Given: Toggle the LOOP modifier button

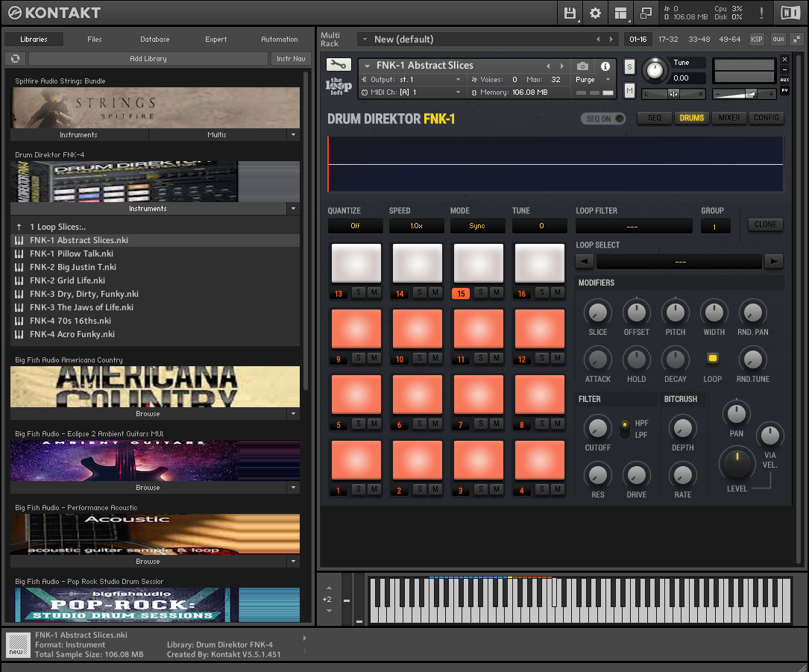Looking at the screenshot, I should tap(713, 358).
